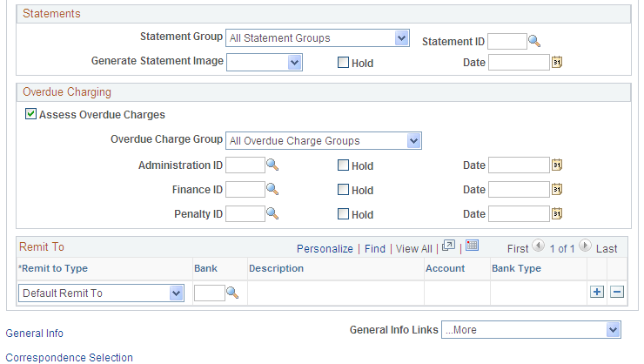Click Date field in Administration ID row
This screenshot has width=644, height=364.
pyautogui.click(x=520, y=165)
